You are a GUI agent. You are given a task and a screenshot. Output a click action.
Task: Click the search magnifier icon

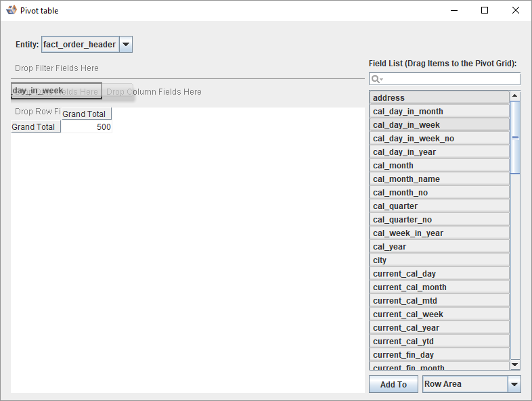376,79
